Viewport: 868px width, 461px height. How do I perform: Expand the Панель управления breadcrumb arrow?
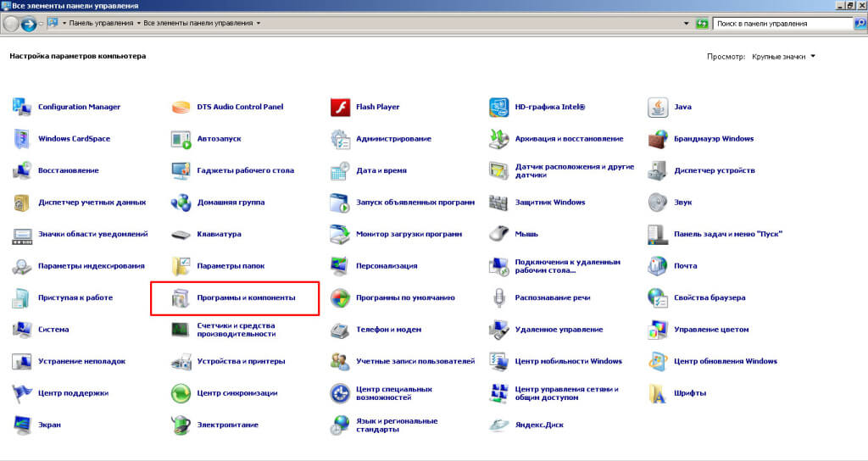(138, 23)
